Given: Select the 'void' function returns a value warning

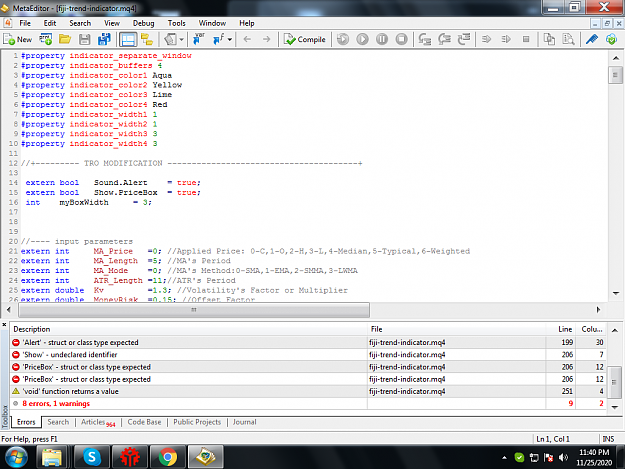Looking at the screenshot, I should point(307,391).
